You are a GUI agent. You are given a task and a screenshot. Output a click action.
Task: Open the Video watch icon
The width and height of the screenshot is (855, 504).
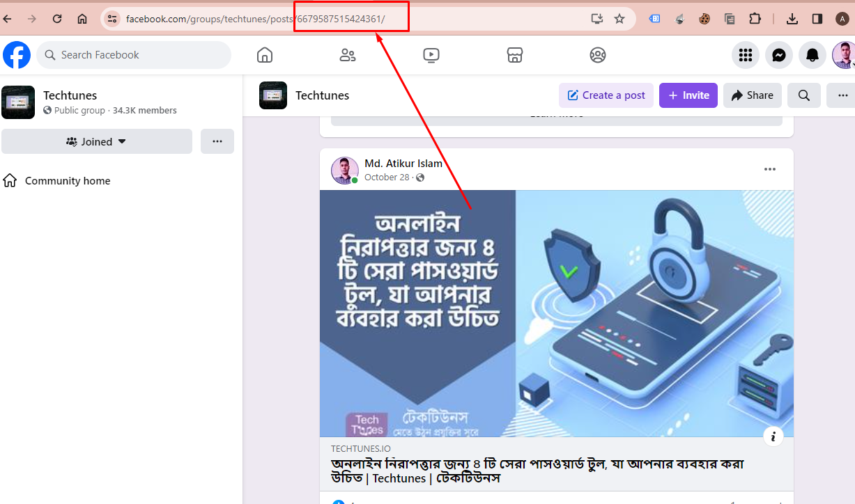tap(431, 54)
